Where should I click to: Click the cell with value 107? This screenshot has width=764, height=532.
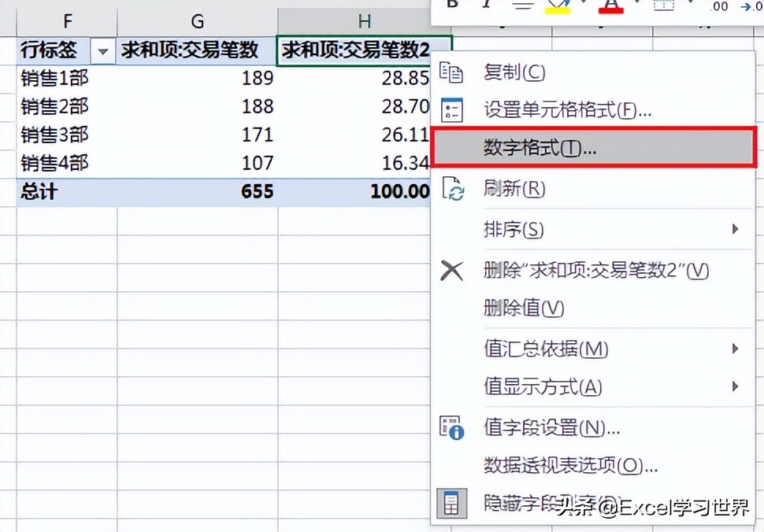pyautogui.click(x=198, y=163)
